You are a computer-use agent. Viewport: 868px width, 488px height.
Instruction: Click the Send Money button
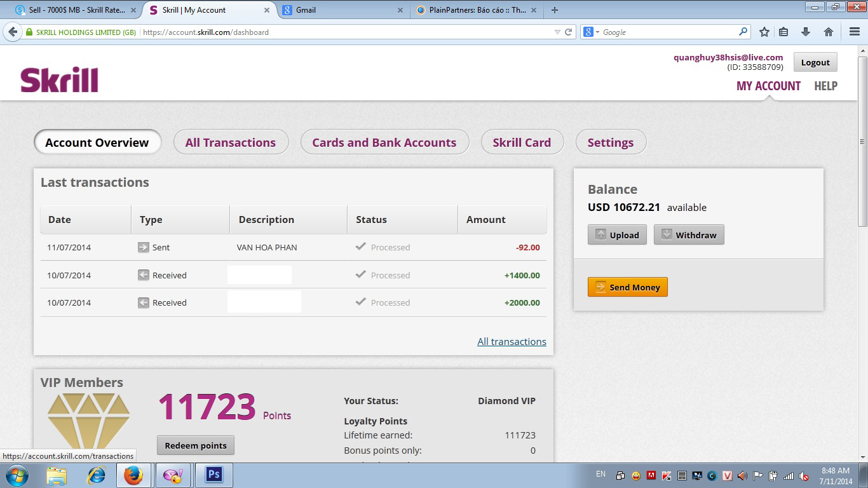[627, 287]
